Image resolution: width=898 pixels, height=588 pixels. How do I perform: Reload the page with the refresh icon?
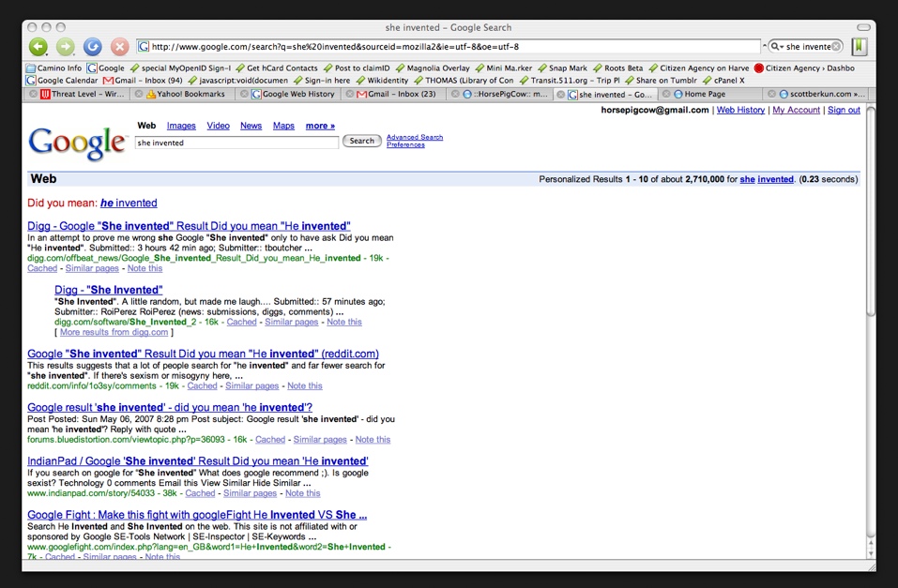[x=92, y=47]
